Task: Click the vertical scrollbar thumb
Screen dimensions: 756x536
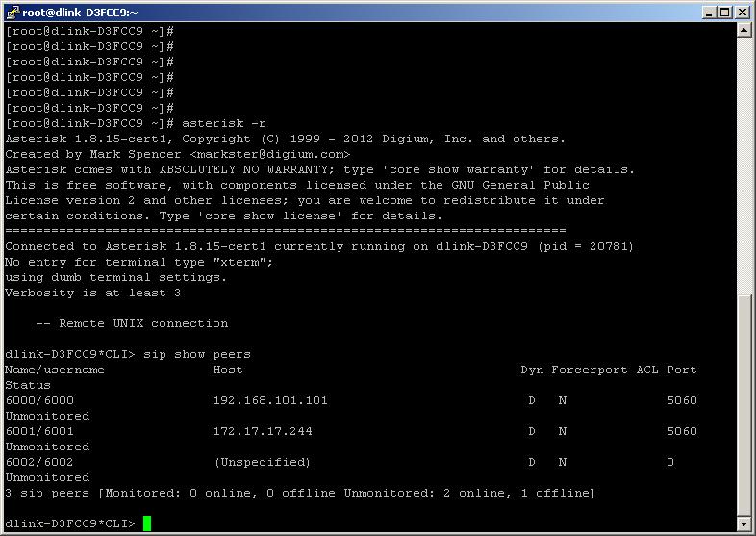Action: tap(743, 407)
